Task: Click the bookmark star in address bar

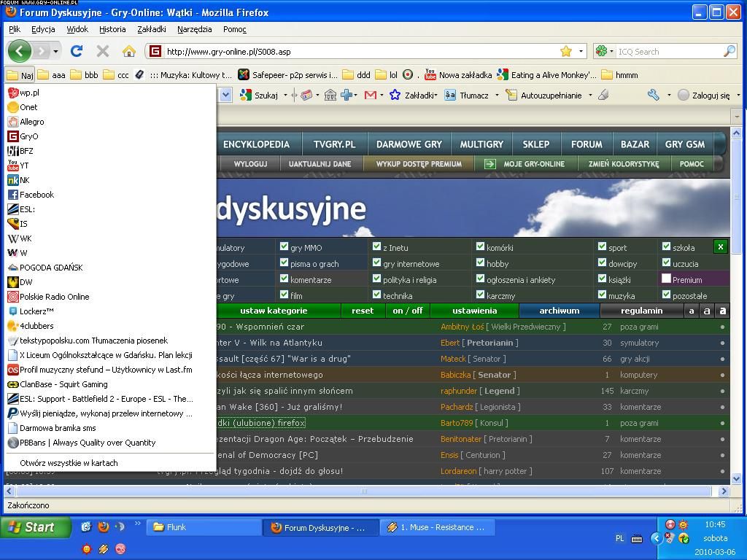Action: click(566, 51)
